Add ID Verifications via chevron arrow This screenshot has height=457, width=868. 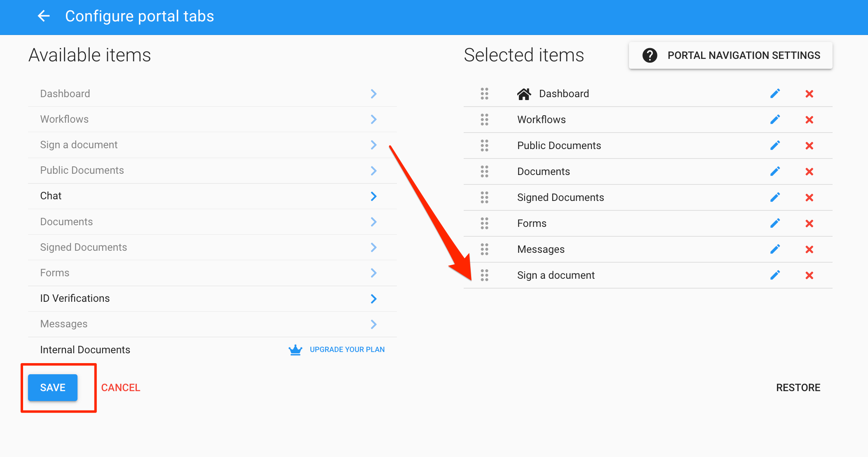pos(373,299)
